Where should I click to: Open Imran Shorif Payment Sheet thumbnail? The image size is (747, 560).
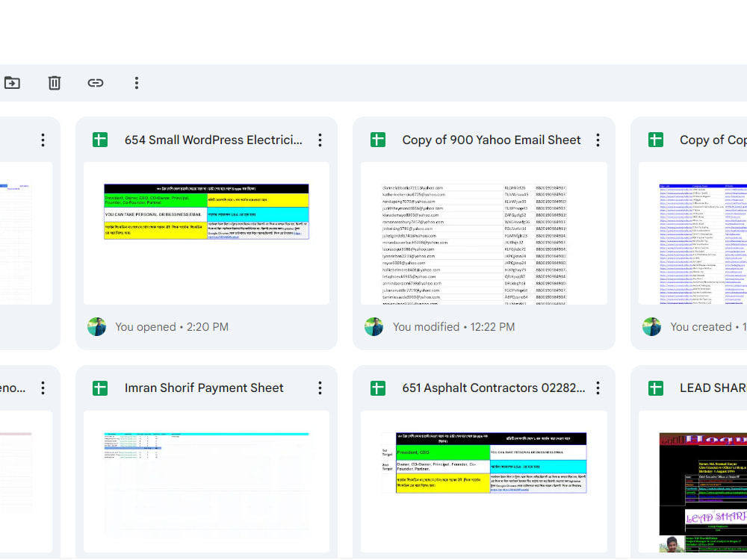[206, 482]
